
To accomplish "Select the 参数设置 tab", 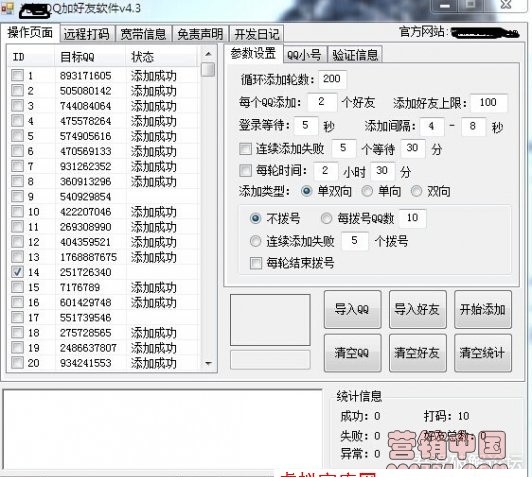I will [x=253, y=54].
